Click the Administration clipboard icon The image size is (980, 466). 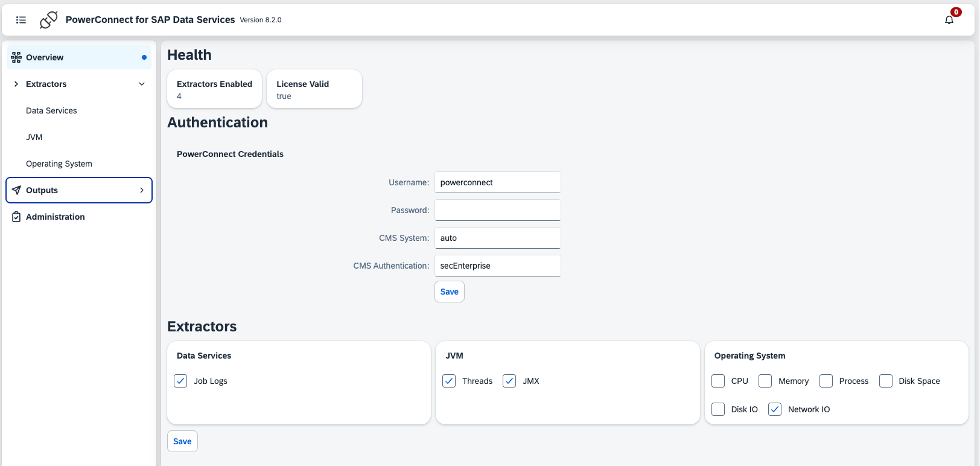tap(16, 217)
